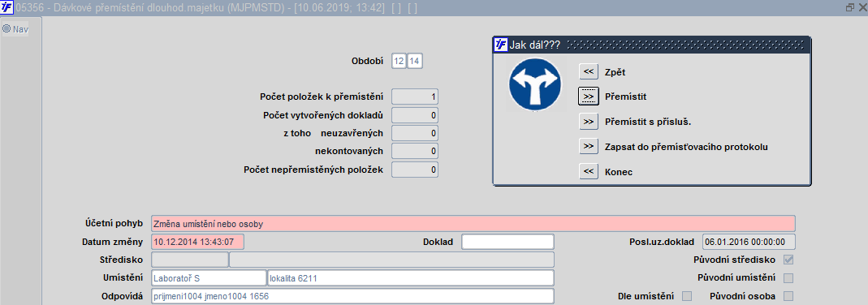Click the Středisko description field
Viewport: 868px width, 305px height.
392,260
